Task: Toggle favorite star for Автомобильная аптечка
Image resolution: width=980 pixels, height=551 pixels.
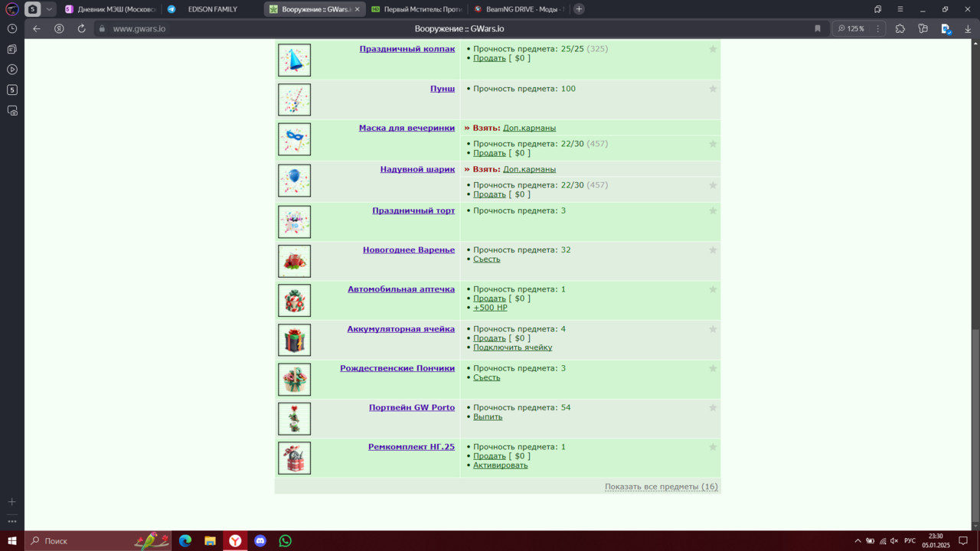Action: [713, 289]
